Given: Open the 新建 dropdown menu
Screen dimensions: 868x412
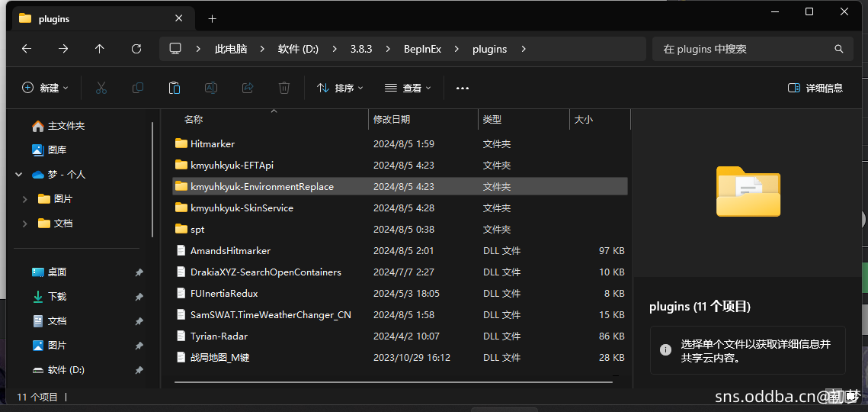Looking at the screenshot, I should coord(45,88).
